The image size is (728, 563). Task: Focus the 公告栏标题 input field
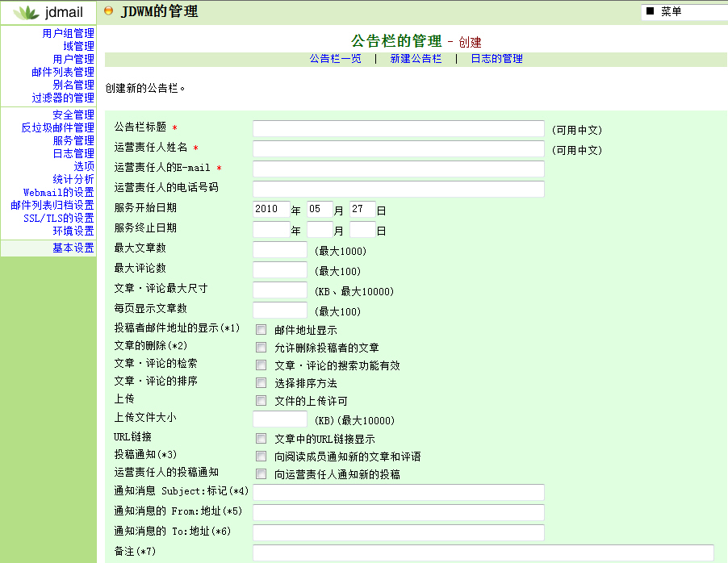[x=399, y=128]
